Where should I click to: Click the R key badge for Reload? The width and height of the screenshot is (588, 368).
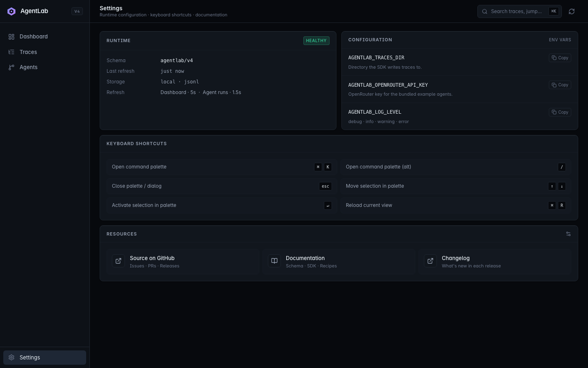pyautogui.click(x=562, y=205)
